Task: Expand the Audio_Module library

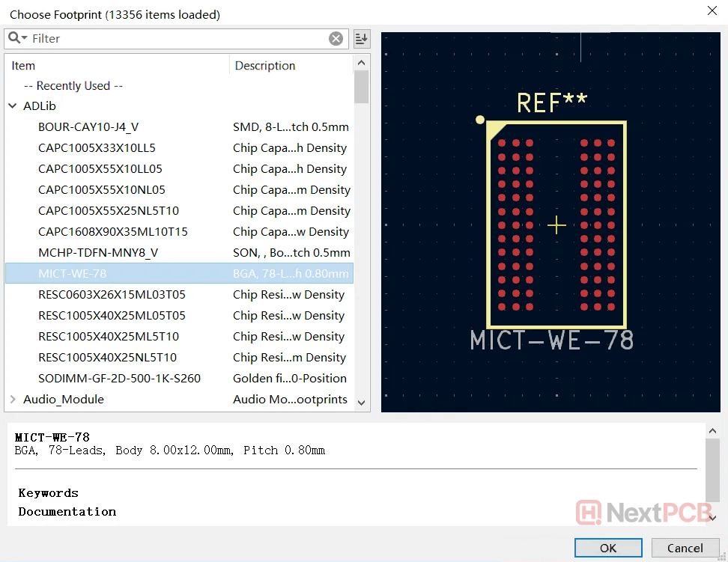Action: tap(13, 400)
